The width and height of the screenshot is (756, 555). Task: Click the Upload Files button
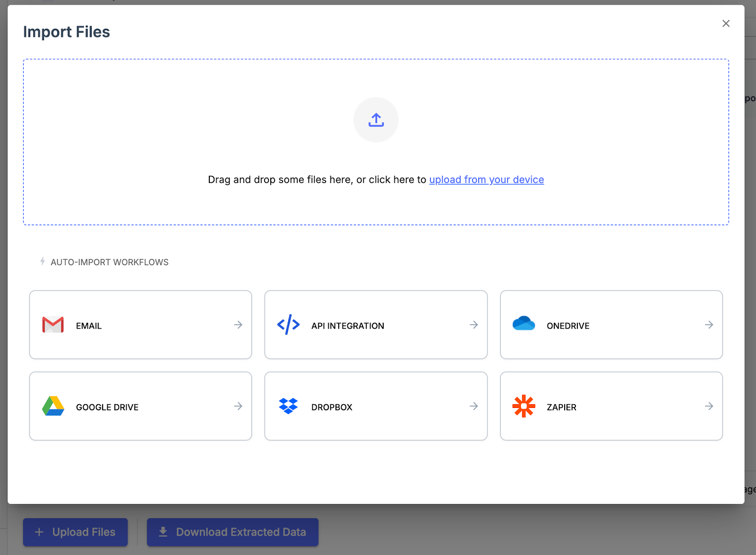click(75, 532)
